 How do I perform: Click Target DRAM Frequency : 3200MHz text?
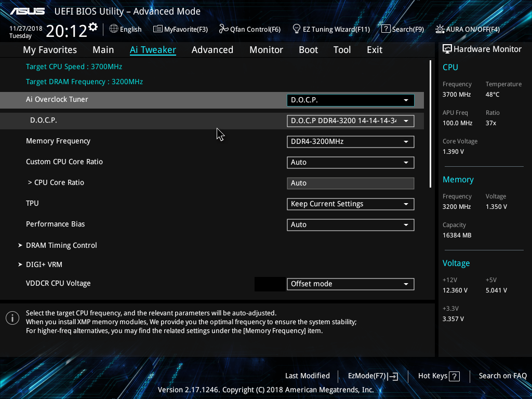[85, 82]
